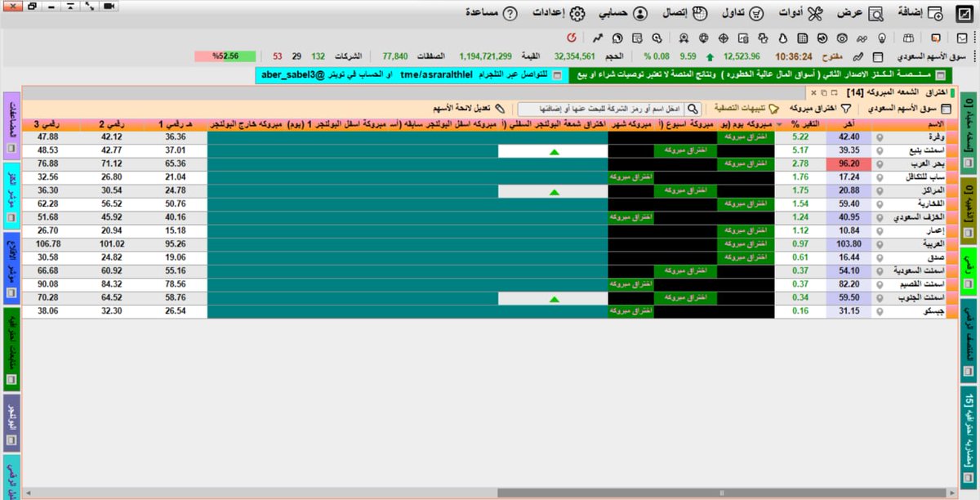Click the puzzle piece toolbar icon
This screenshot has width=980, height=500.
[762, 38]
